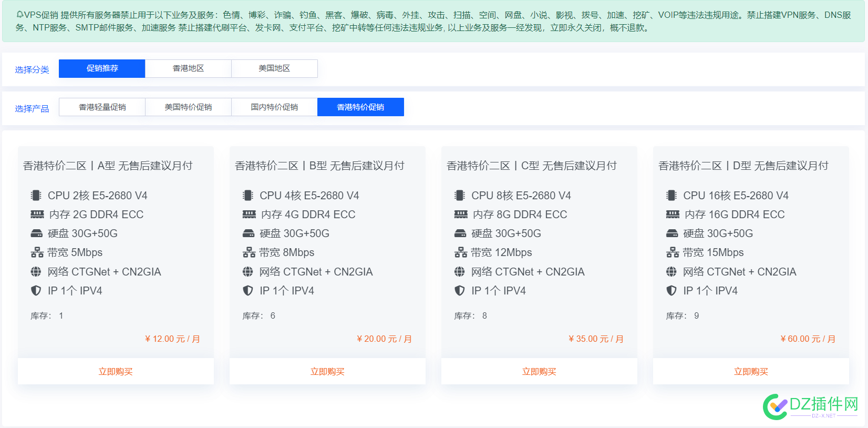This screenshot has height=428, width=868.
Task: Click bandwidth network icon in A型 card
Action: (x=37, y=252)
